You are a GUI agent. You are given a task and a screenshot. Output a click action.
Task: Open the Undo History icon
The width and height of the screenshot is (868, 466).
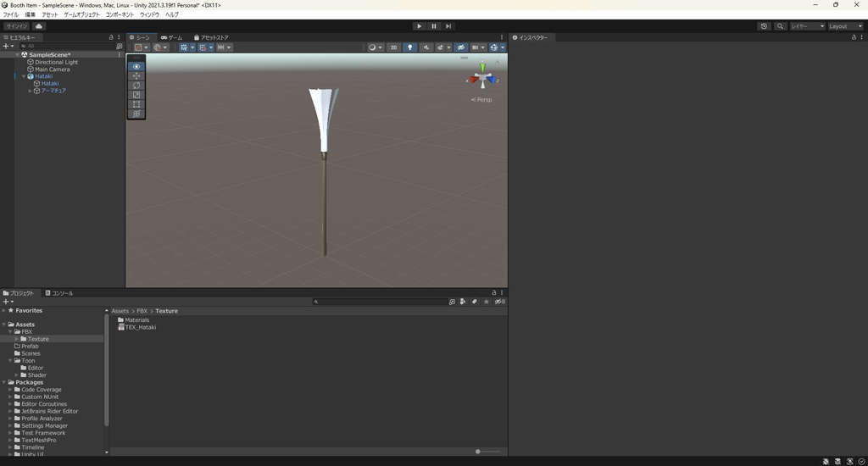pyautogui.click(x=764, y=26)
